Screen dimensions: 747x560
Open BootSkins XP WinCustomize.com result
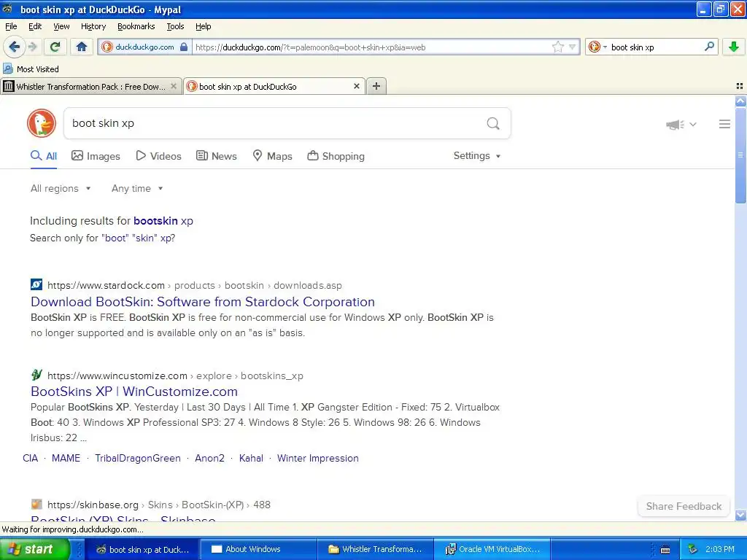click(x=134, y=392)
